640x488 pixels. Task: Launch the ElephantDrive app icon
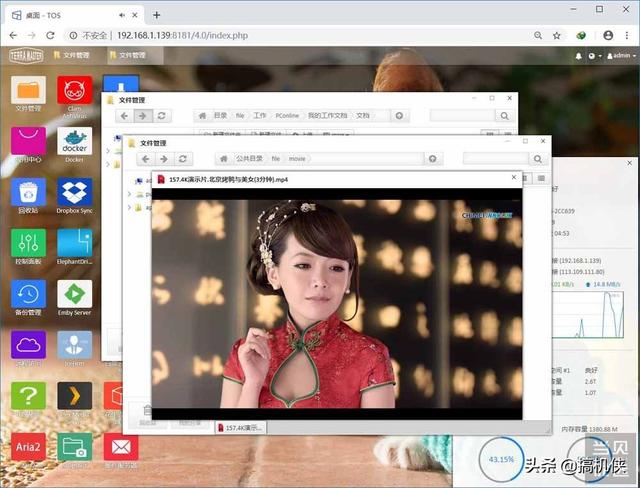pyautogui.click(x=75, y=243)
